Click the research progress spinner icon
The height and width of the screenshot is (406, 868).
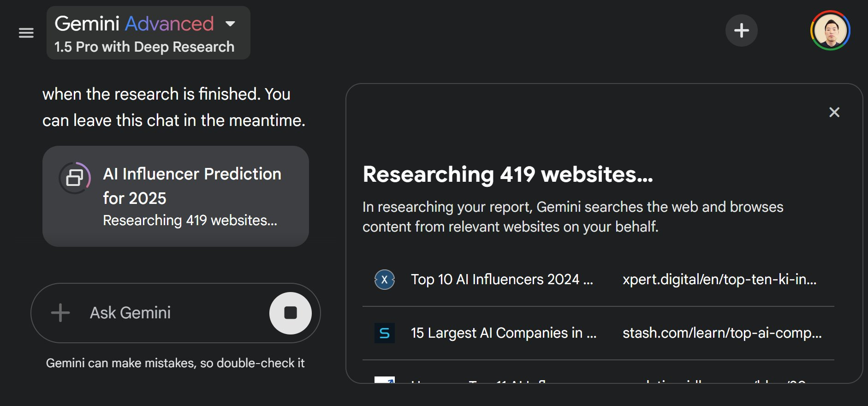point(75,178)
